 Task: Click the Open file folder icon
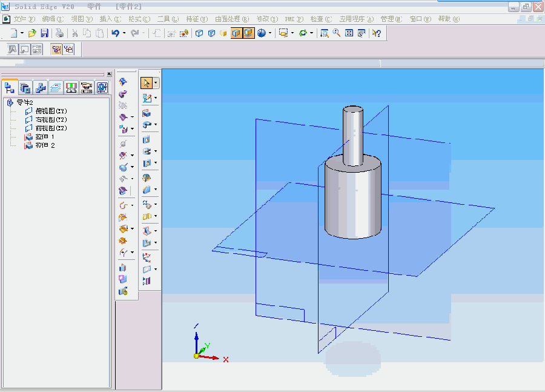33,33
